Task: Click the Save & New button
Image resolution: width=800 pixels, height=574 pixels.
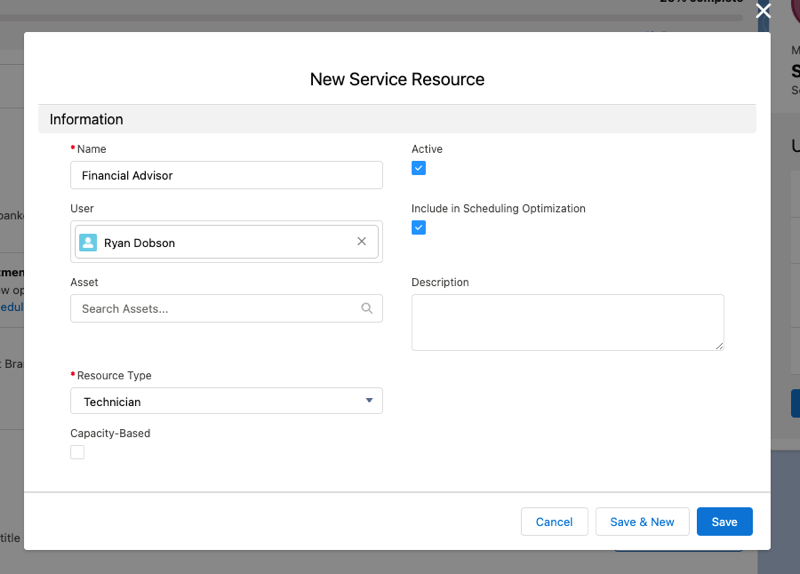Action: [x=642, y=522]
